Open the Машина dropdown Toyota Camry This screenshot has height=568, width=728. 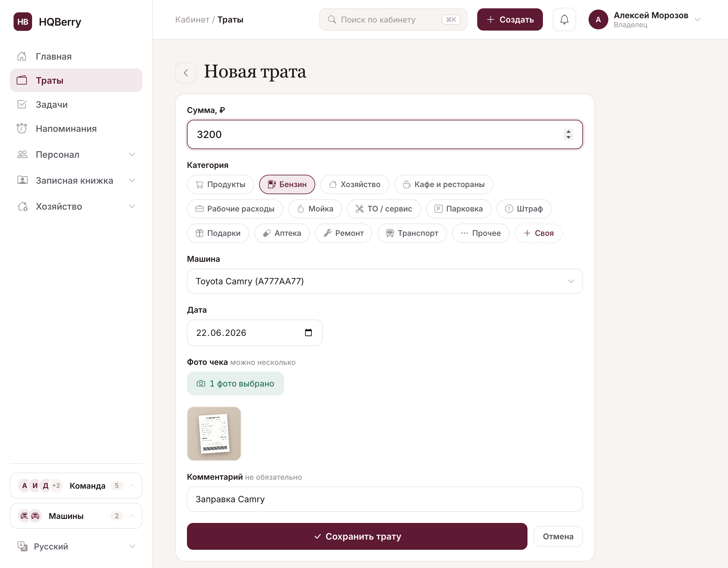pos(385,281)
